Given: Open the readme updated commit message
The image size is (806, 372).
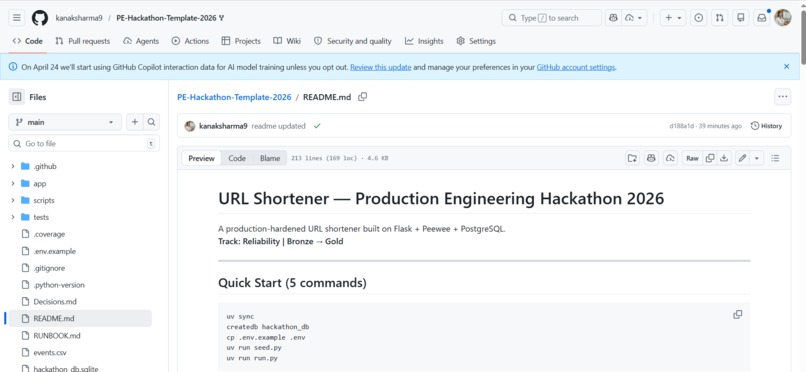Looking at the screenshot, I should tap(278, 126).
